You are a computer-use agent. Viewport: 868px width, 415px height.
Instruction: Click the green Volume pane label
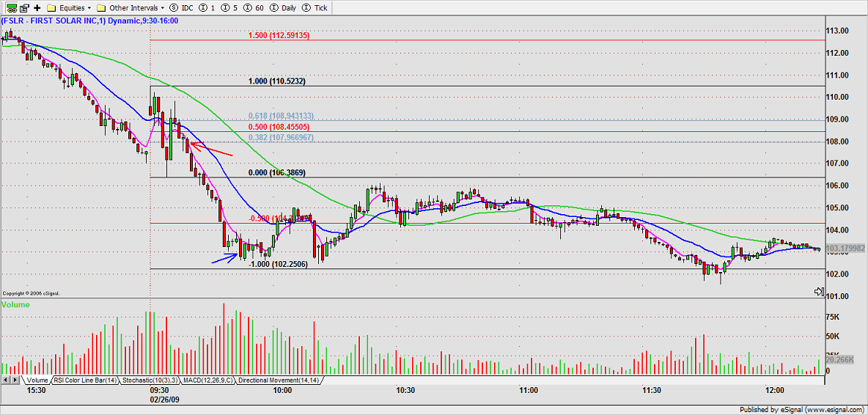[x=15, y=304]
